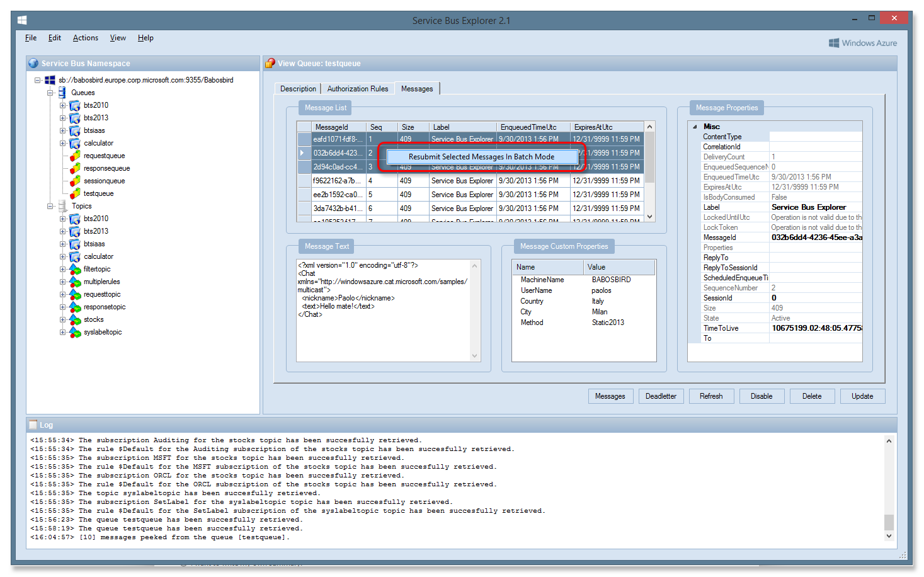Click the Update button

click(x=862, y=396)
